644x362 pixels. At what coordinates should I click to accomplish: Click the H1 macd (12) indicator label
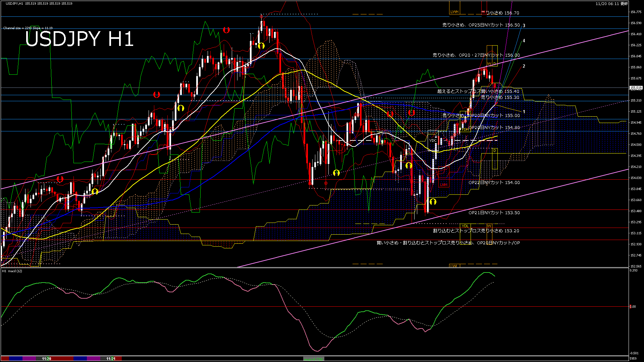(x=12, y=271)
